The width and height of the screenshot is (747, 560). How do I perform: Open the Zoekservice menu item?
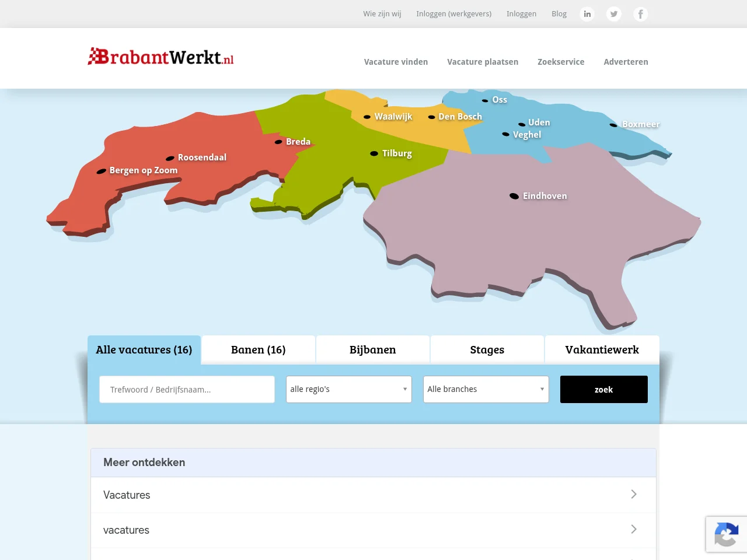tap(561, 62)
